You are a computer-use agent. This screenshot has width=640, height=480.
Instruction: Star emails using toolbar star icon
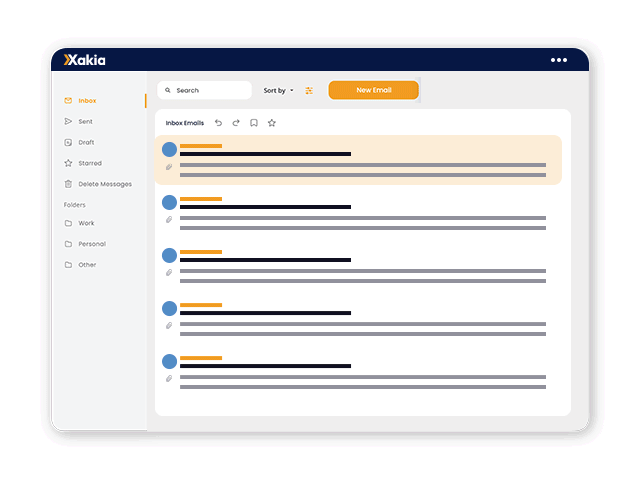pyautogui.click(x=272, y=123)
